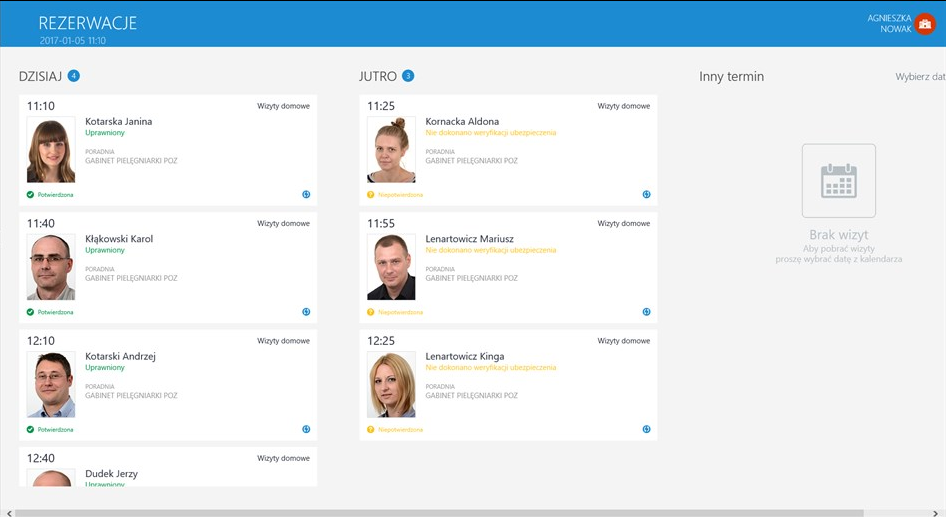The height and width of the screenshot is (517, 946).
Task: Click the large calendar icon above Brak wizyt
Action: (838, 181)
